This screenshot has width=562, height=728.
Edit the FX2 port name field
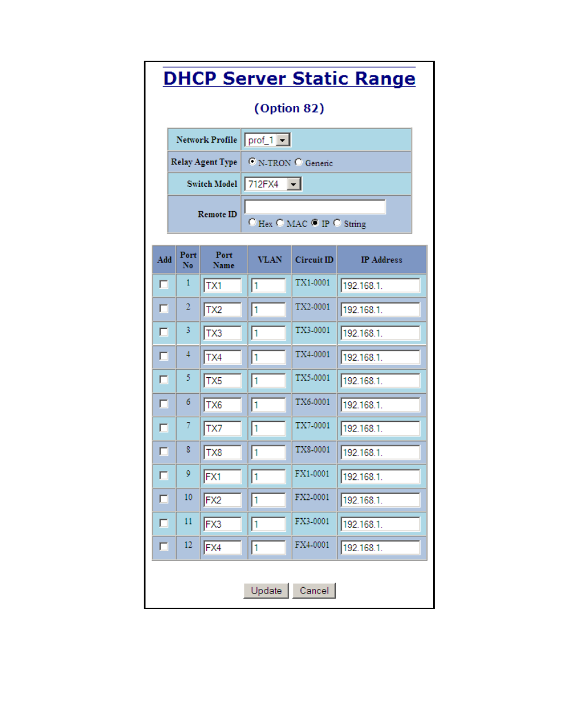pyautogui.click(x=223, y=500)
